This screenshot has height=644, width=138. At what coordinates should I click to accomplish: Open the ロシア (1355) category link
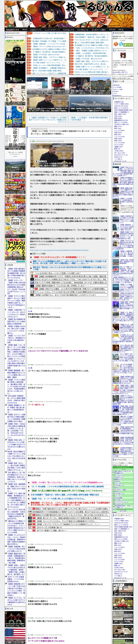[x=119, y=145]
